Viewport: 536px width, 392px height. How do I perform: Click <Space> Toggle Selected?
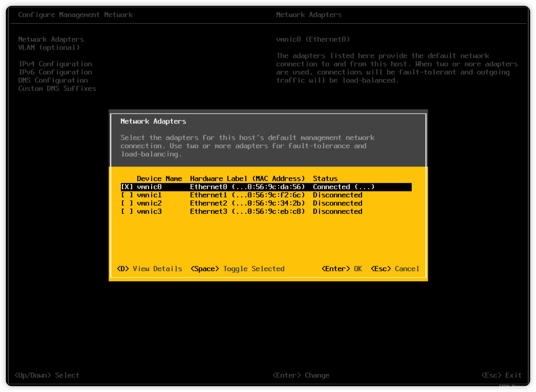click(237, 268)
